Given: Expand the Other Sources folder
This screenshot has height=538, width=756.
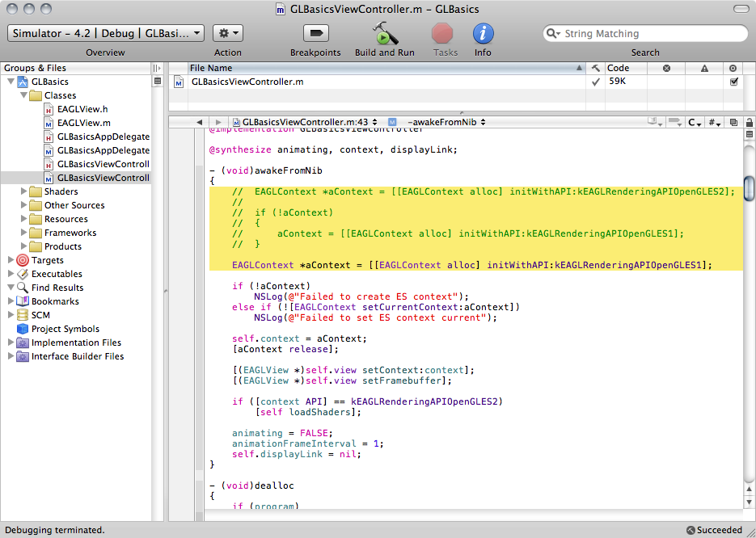Looking at the screenshot, I should 23,205.
